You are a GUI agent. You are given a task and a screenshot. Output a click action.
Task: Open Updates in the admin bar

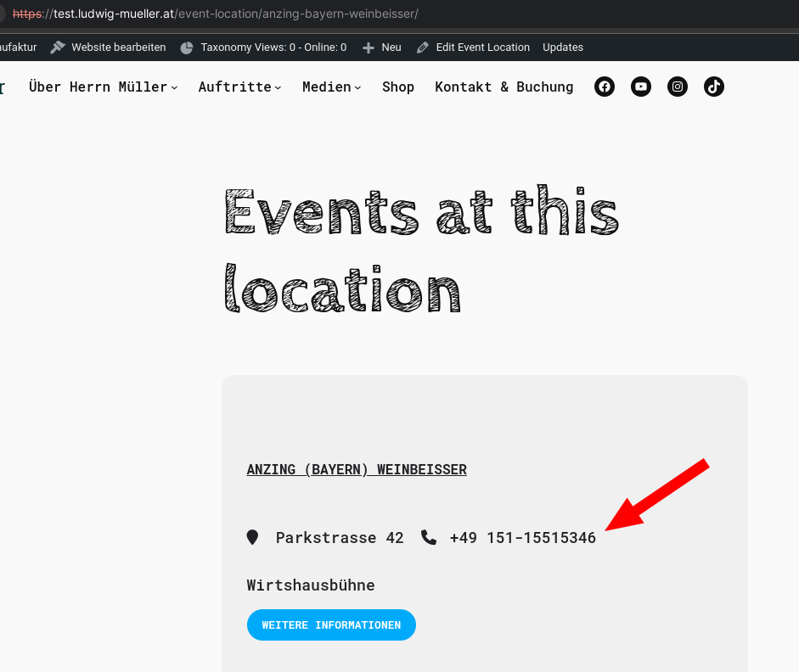[563, 48]
